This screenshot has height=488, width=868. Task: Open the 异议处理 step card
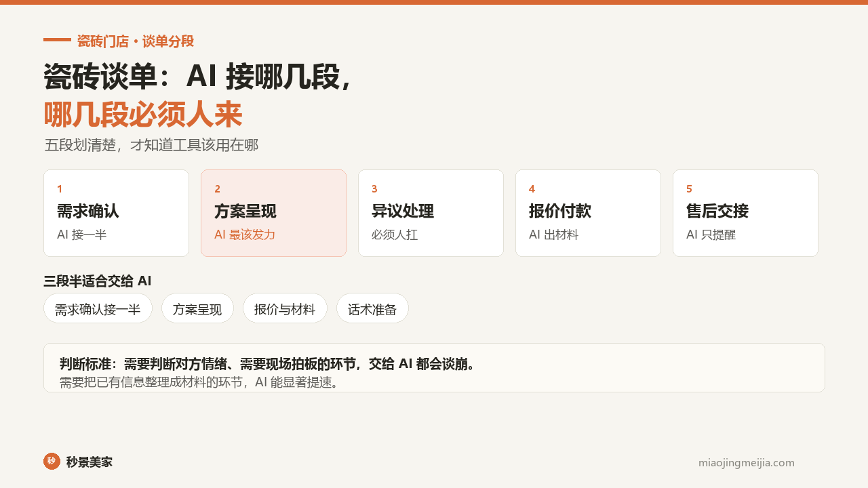pos(431,213)
